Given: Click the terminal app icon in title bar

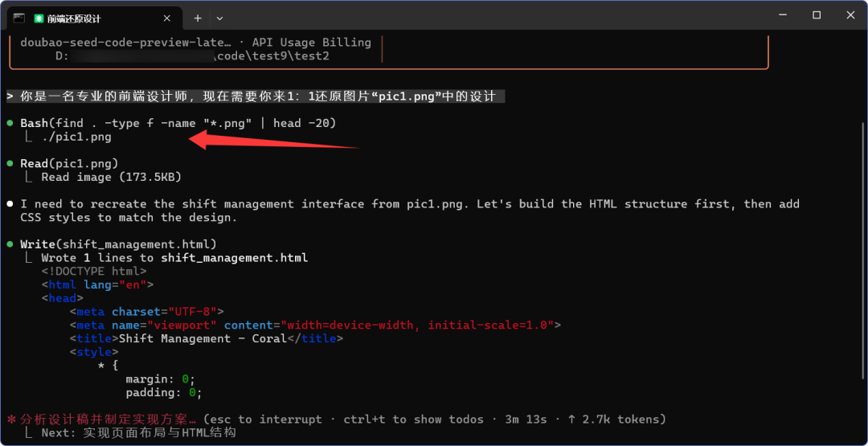Looking at the screenshot, I should click(19, 18).
